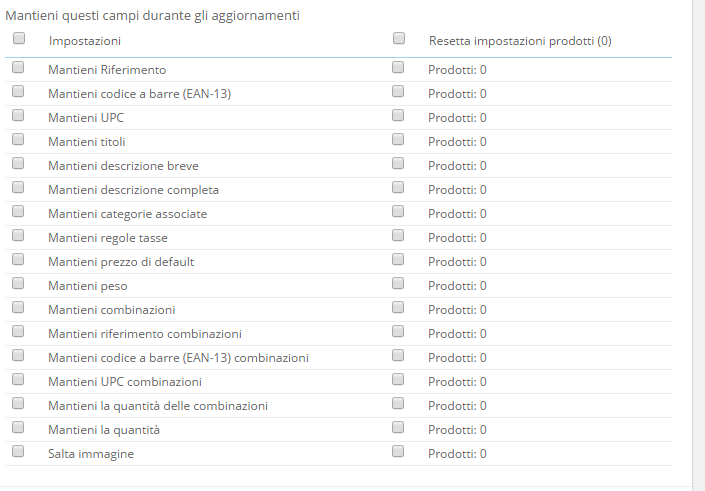
Task: Tick 'Mantieni UPC combinazioni' checkbox
Action: [18, 380]
